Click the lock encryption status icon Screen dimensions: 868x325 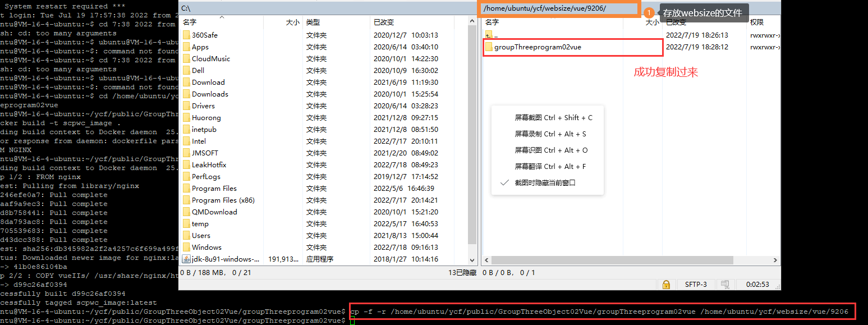click(666, 284)
